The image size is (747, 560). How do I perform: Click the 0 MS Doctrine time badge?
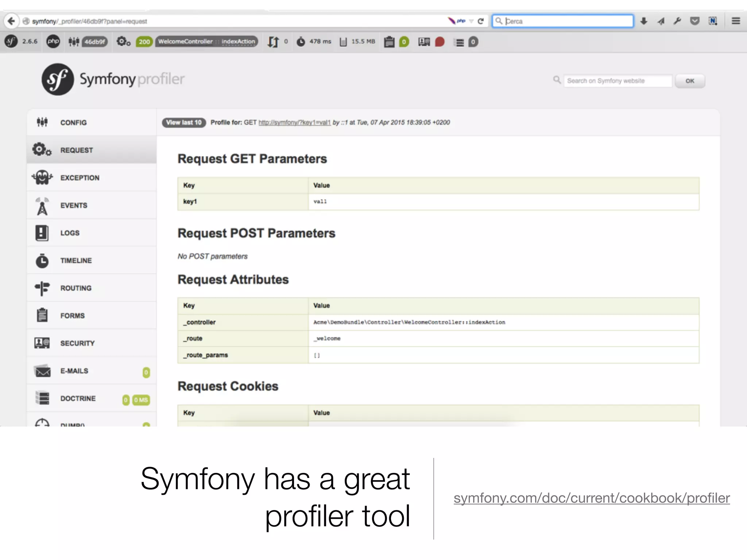141,400
